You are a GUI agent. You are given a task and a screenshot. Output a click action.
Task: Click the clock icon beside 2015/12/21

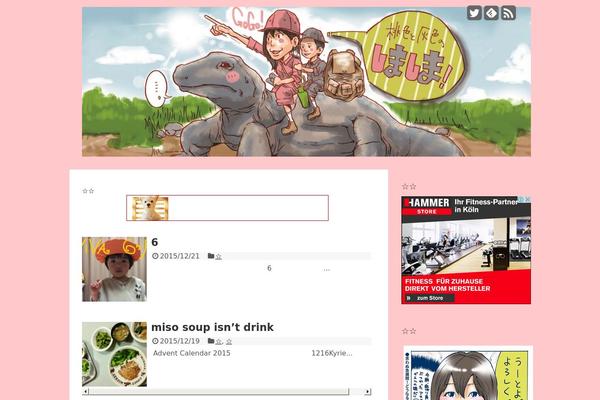pyautogui.click(x=155, y=256)
